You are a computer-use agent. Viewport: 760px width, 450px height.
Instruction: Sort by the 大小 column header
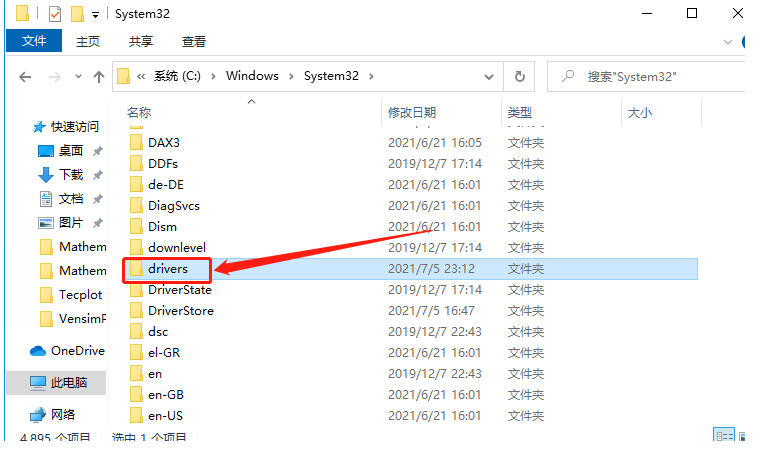pos(640,112)
